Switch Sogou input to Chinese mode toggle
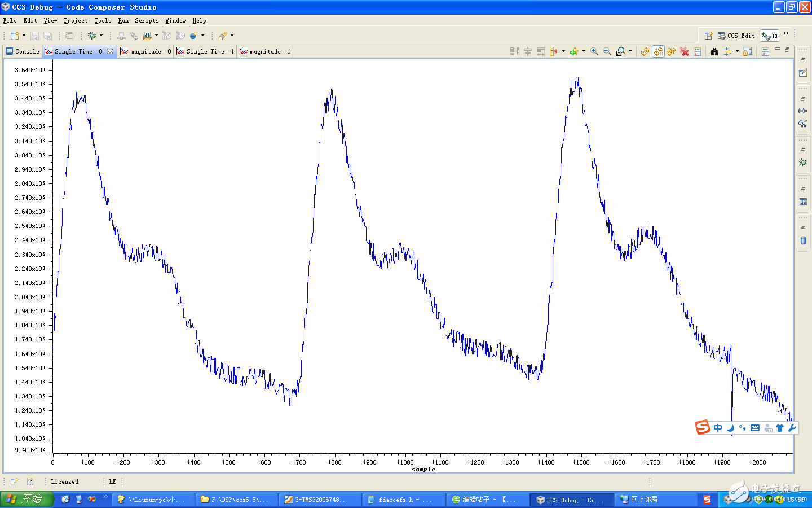 718,428
